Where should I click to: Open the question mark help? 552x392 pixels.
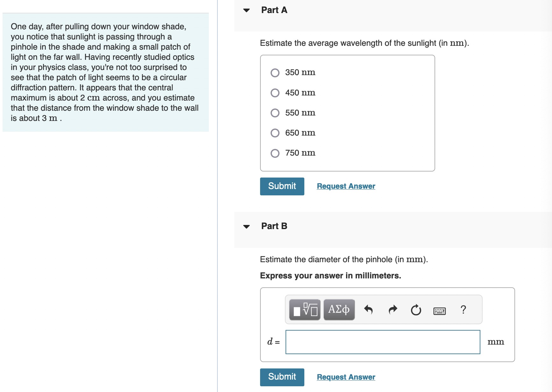coord(463,309)
